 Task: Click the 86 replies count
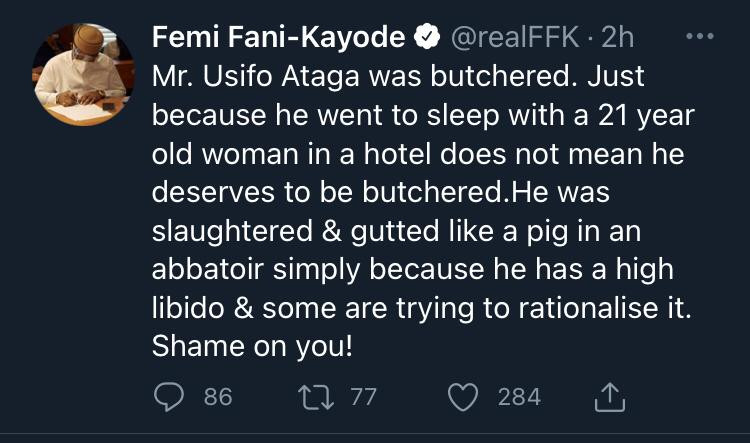(218, 397)
